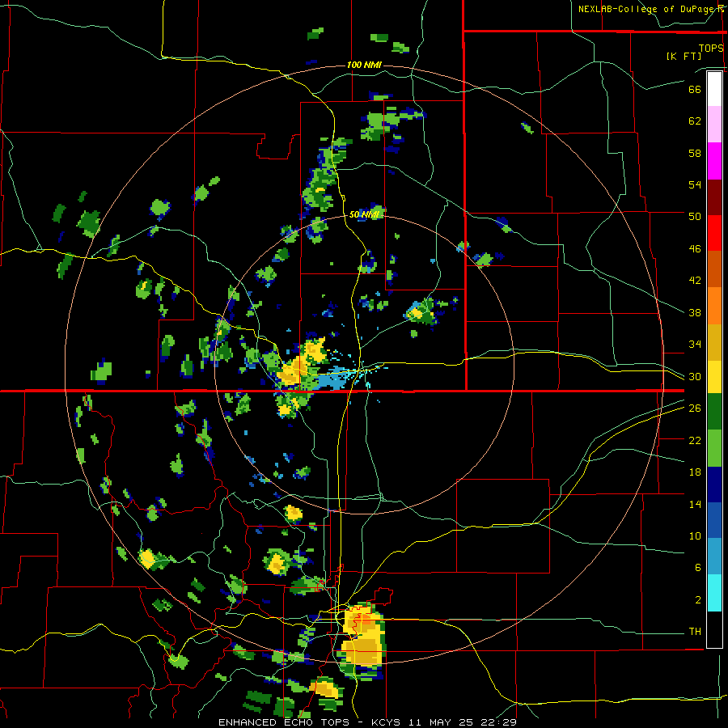Click the '50' legend value

(x=695, y=216)
